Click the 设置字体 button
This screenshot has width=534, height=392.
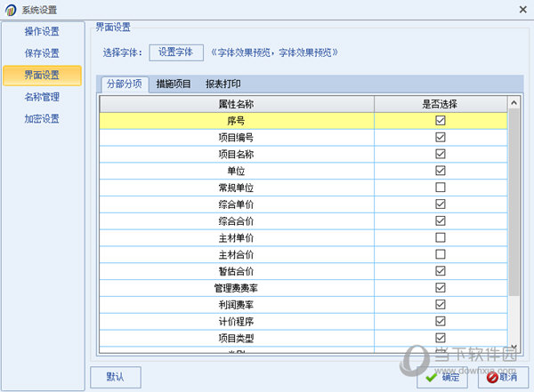point(175,52)
